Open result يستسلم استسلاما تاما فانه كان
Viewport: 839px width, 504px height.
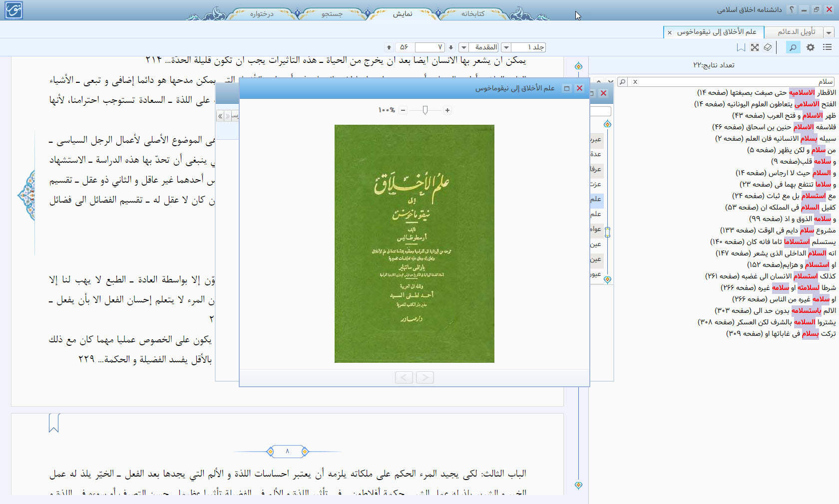pos(773,242)
